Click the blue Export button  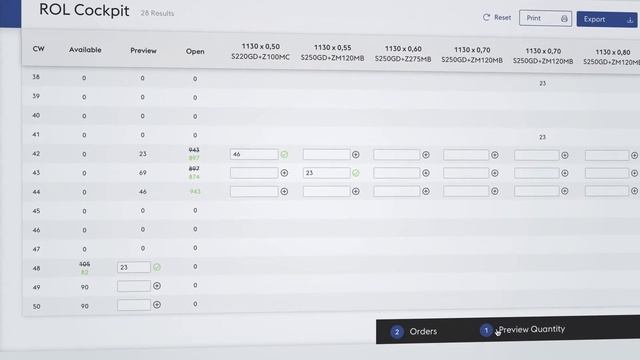[x=607, y=19]
